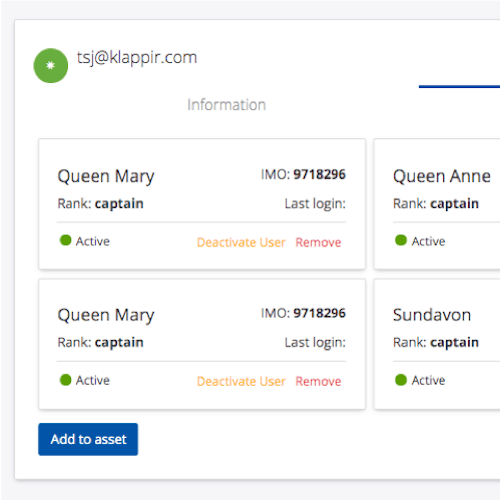The image size is (500, 500).
Task: Click Rank captain on Sundavon card
Action: point(436,343)
